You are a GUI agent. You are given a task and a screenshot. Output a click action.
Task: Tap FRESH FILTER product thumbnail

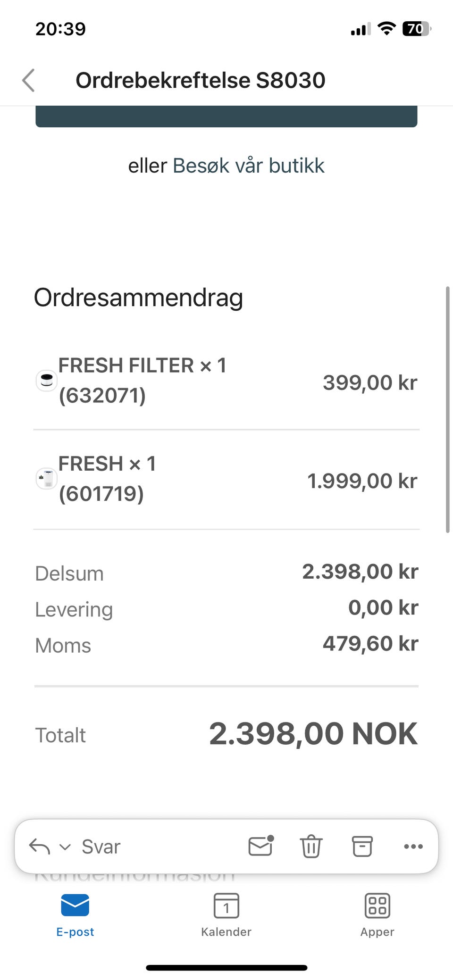(47, 380)
